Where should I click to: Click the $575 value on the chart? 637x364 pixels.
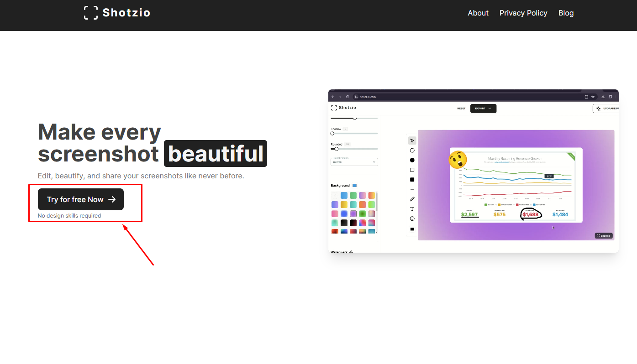500,214
